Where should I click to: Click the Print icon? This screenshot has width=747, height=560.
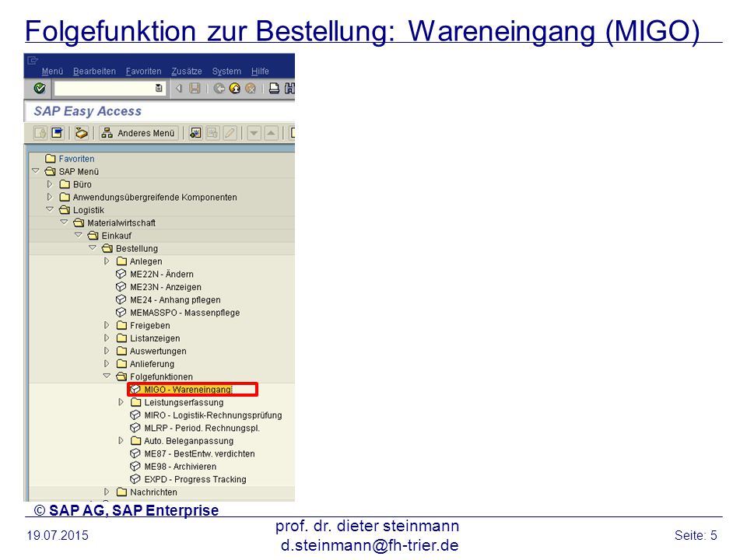pyautogui.click(x=275, y=88)
